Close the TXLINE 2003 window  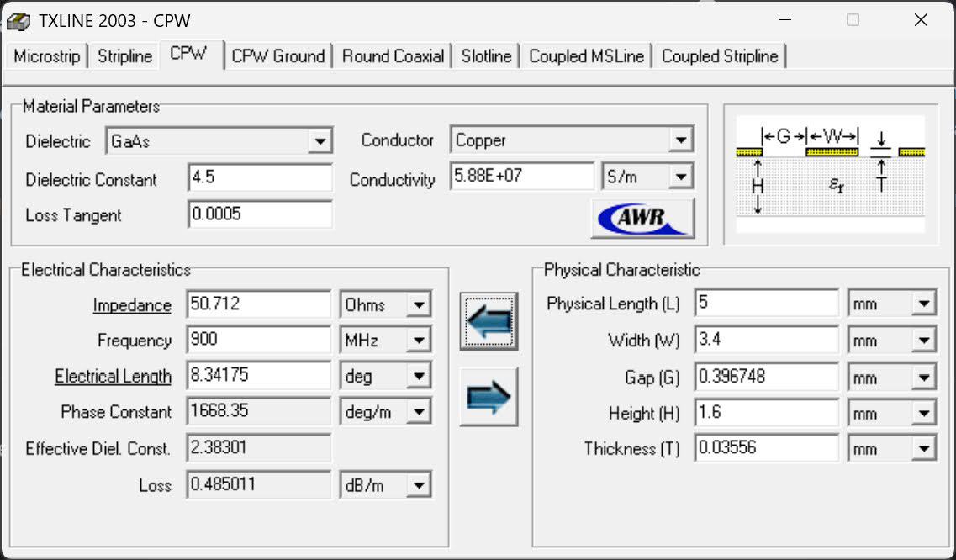pos(921,20)
